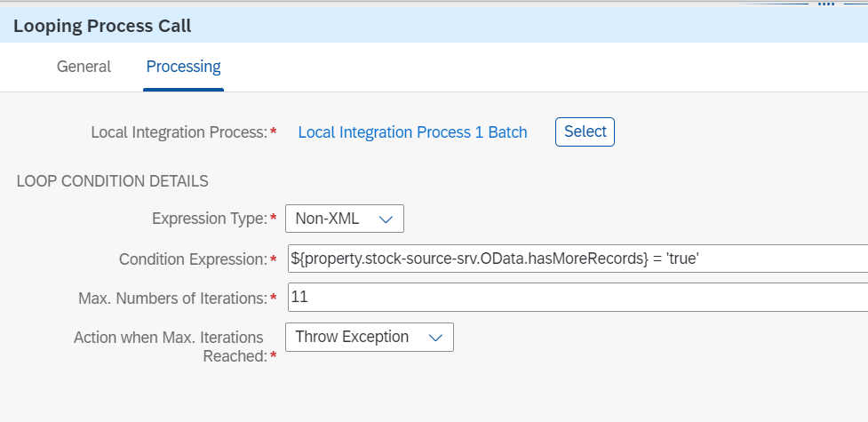
Task: Click the Max. Numbers of Iterations label
Action: 172,299
